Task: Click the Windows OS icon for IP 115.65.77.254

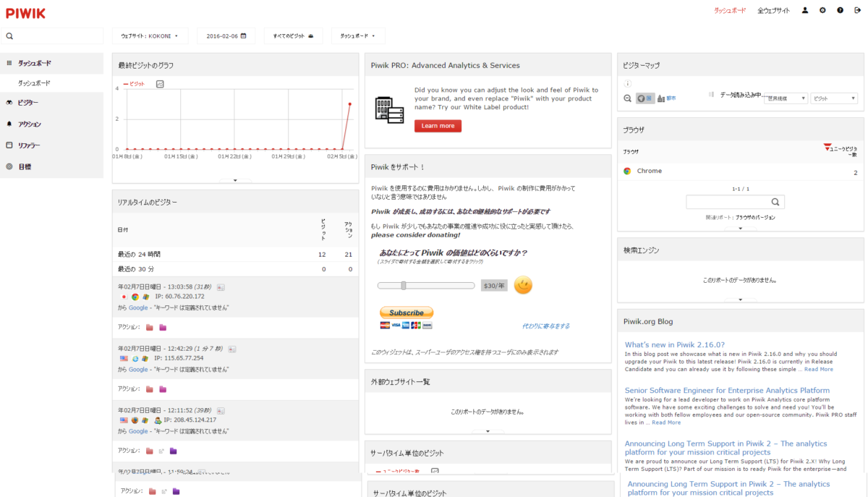Action: click(145, 358)
